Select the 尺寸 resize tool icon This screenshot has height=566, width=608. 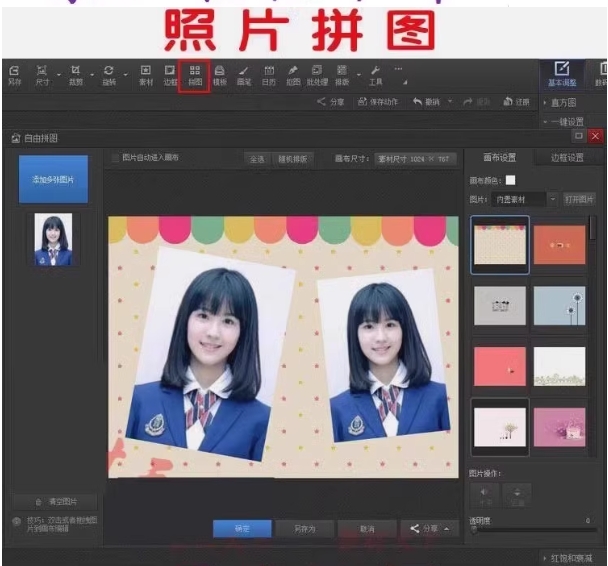click(x=42, y=75)
